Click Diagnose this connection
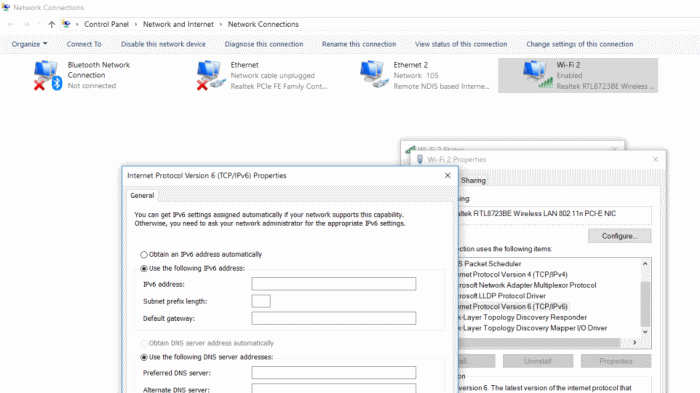The height and width of the screenshot is (393, 700). coord(264,44)
